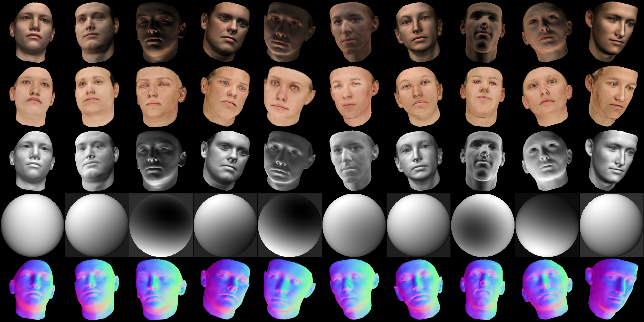Click the last top-row face in side view
644x322 pixels.
click(x=613, y=32)
